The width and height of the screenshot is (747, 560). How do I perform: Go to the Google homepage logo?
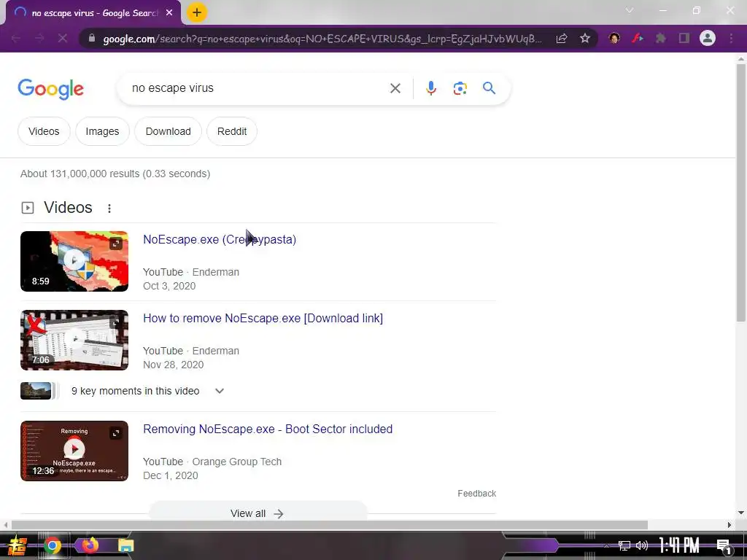coord(51,89)
